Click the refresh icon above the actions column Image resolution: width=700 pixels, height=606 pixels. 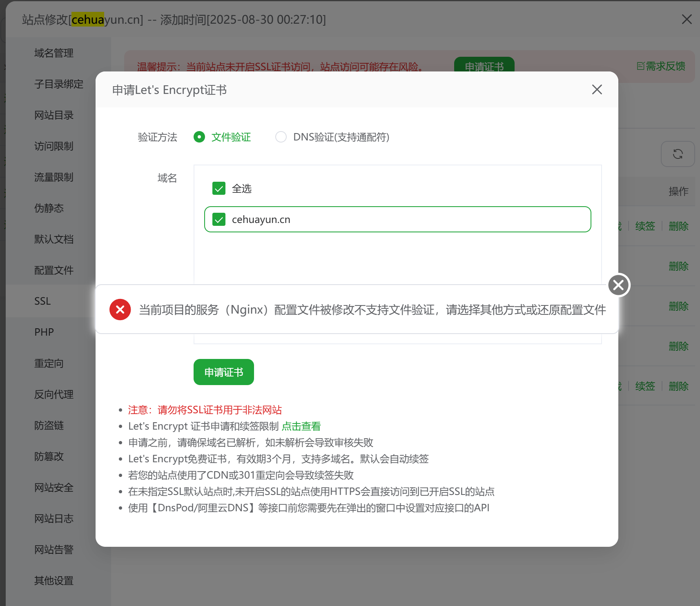[x=678, y=154]
